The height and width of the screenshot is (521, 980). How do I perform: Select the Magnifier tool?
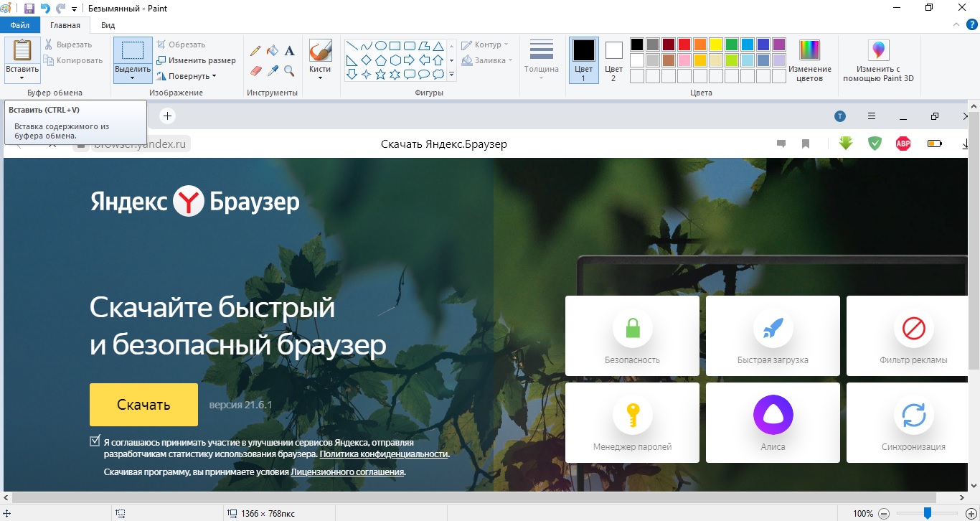click(290, 70)
